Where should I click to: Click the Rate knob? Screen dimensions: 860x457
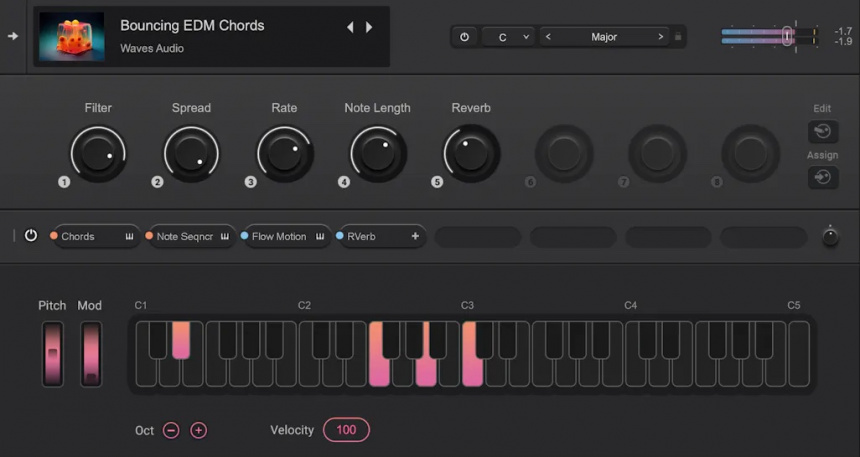285,154
